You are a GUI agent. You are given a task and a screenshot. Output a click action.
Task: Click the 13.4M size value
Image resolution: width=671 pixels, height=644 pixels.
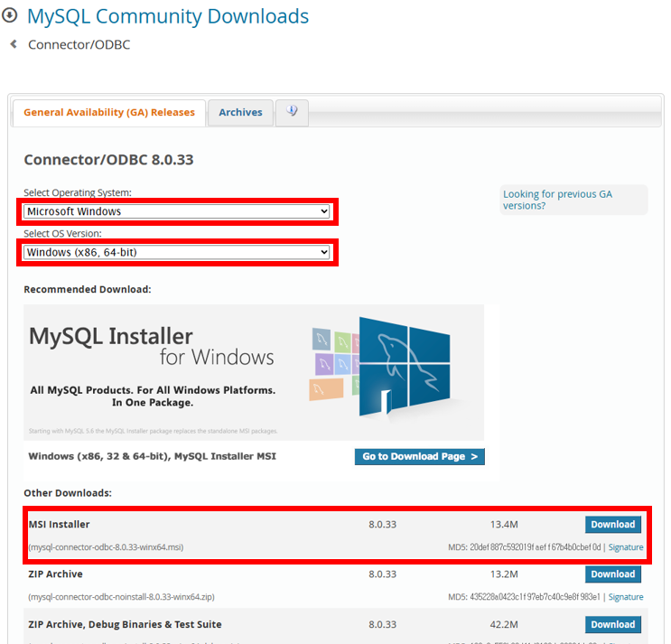504,525
